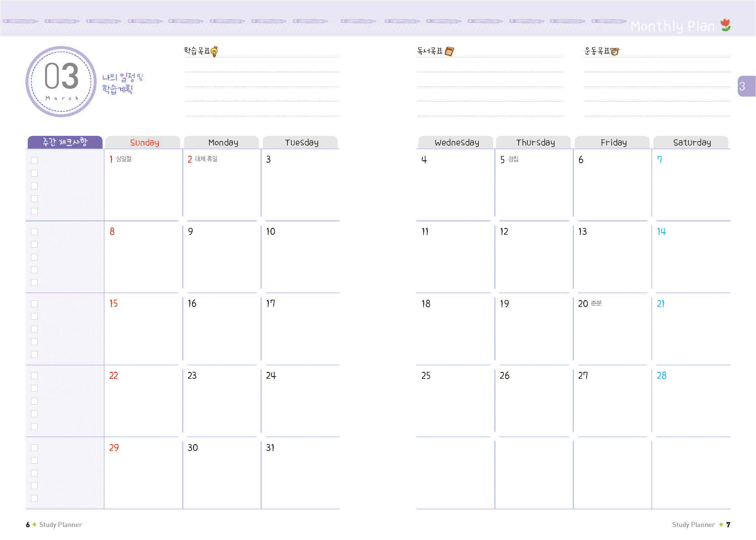This screenshot has height=540, width=756.
Task: Check the last checkbox in the bottom week
Action: (34, 498)
